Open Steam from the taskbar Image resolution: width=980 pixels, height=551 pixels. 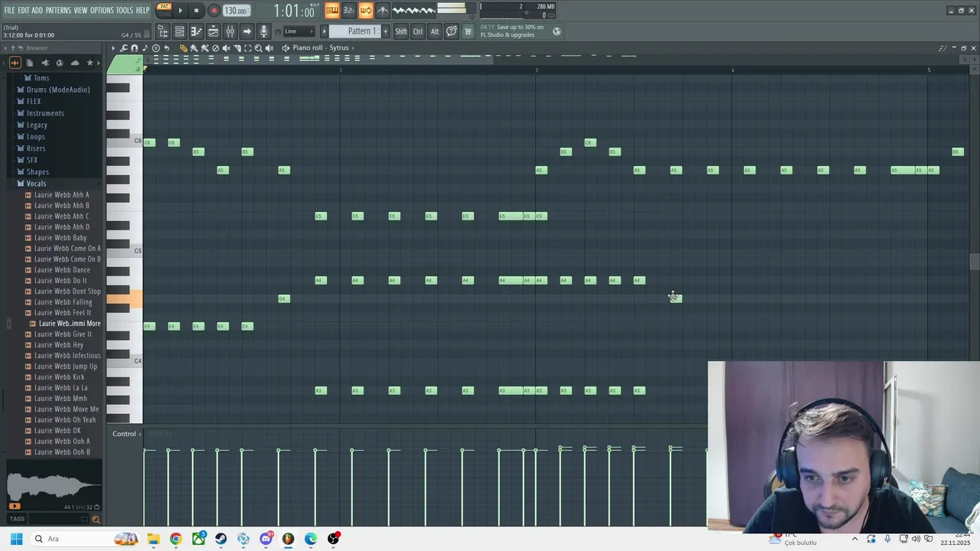click(220, 539)
